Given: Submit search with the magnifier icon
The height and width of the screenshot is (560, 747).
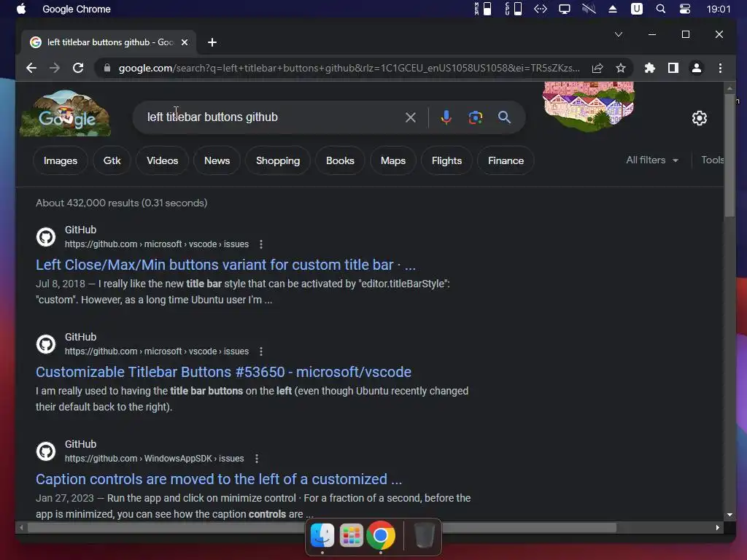Looking at the screenshot, I should [x=505, y=117].
